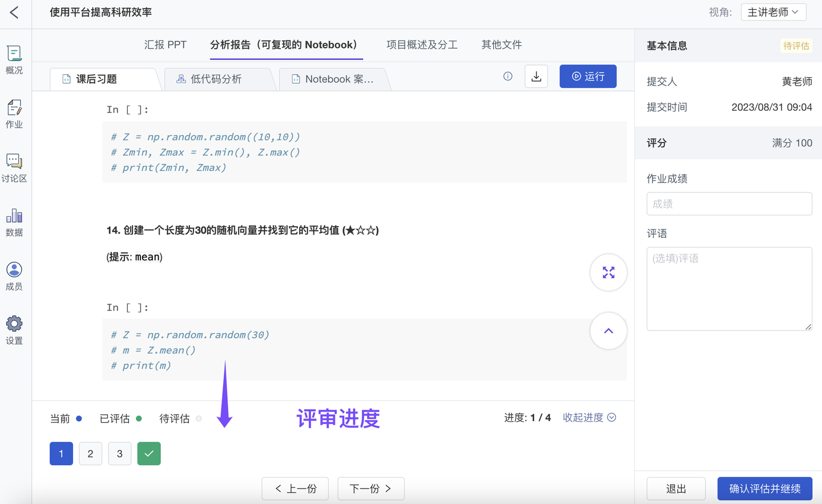The height and width of the screenshot is (504, 822).
Task: Click the first In [ ] cell prompt
Action: coord(128,110)
